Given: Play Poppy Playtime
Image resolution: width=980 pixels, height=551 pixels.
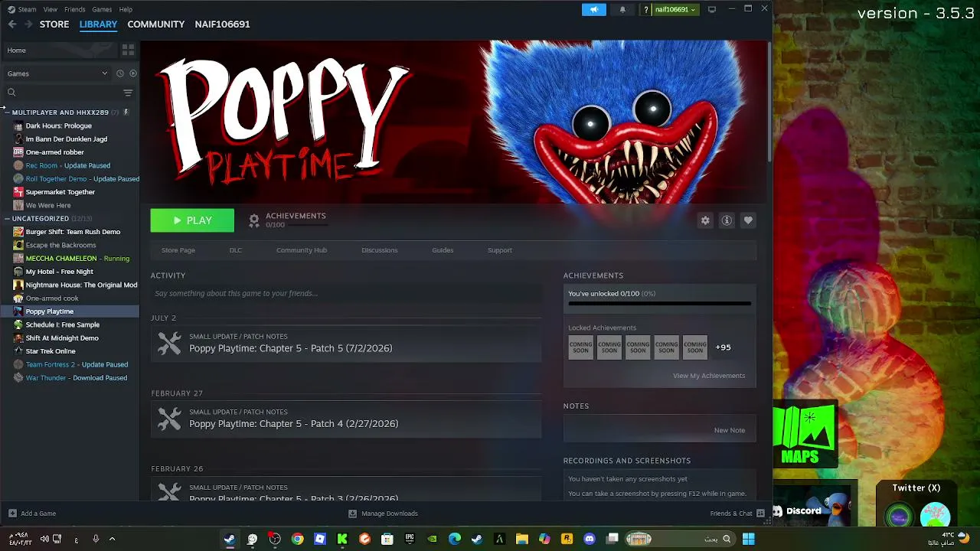Looking at the screenshot, I should [192, 220].
